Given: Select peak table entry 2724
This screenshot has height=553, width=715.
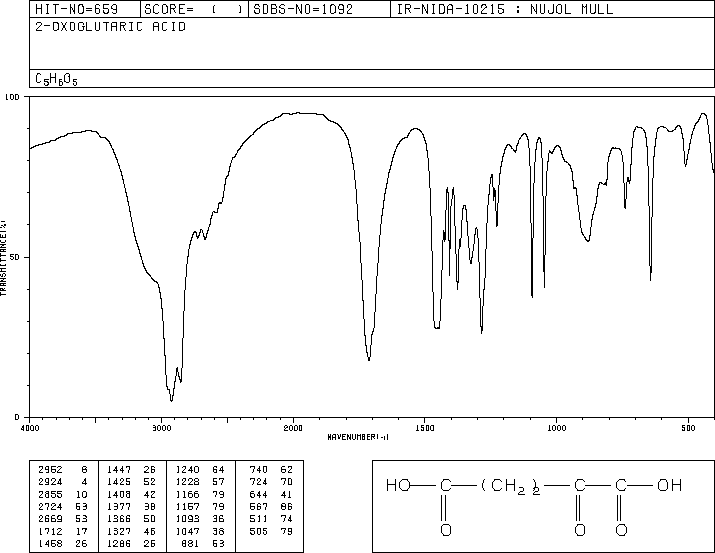Looking at the screenshot, I should [51, 506].
